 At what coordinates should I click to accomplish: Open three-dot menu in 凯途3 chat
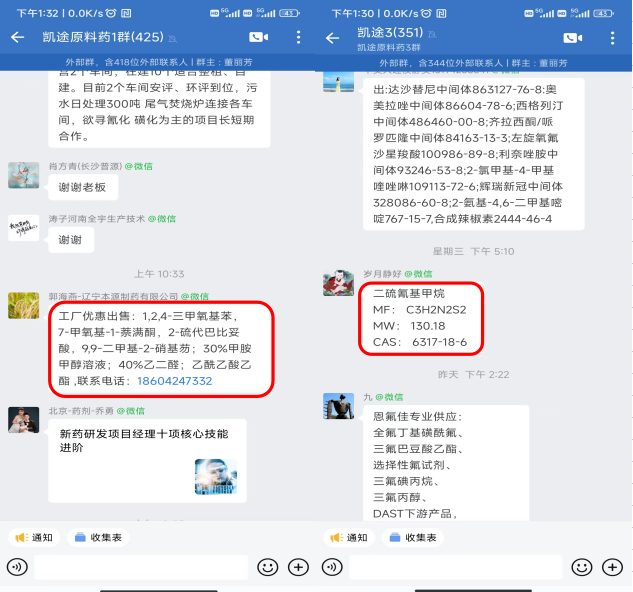612,38
